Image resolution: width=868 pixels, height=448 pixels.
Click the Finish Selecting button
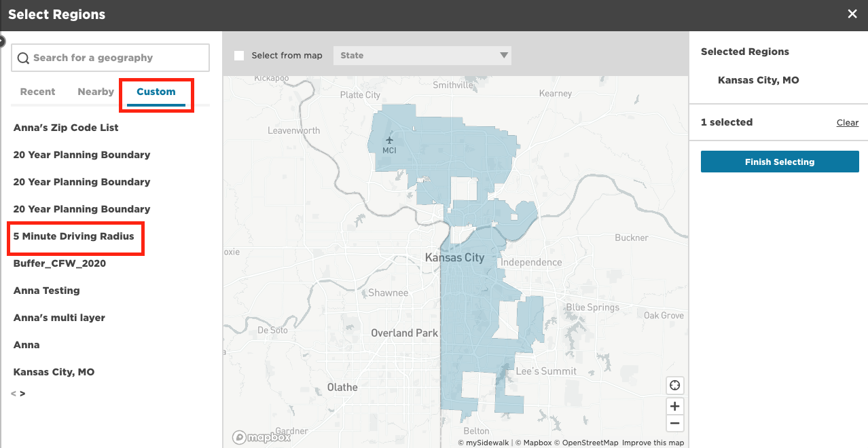coord(780,162)
